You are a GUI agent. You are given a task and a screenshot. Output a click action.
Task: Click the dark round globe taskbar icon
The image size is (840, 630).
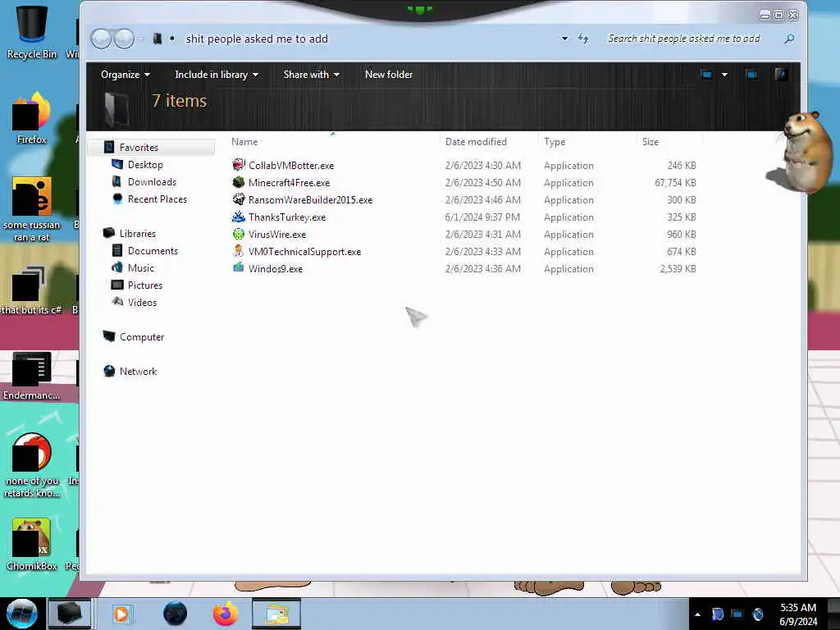[176, 614]
